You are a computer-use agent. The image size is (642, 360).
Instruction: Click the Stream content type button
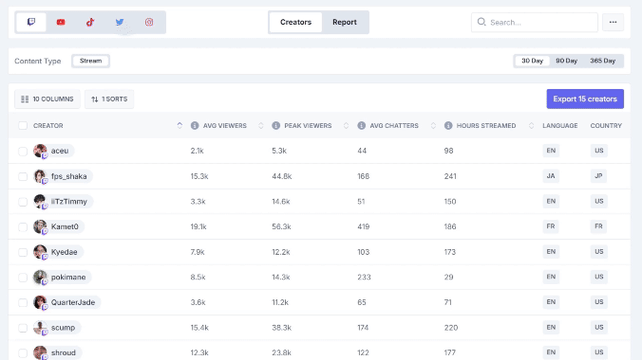pos(90,61)
